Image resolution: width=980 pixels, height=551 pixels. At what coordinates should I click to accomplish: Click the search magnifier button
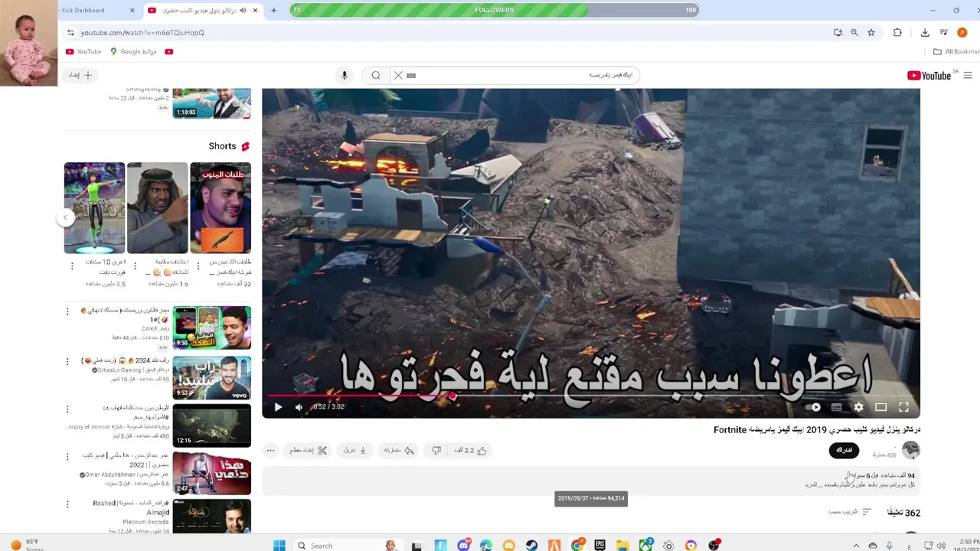tap(376, 75)
